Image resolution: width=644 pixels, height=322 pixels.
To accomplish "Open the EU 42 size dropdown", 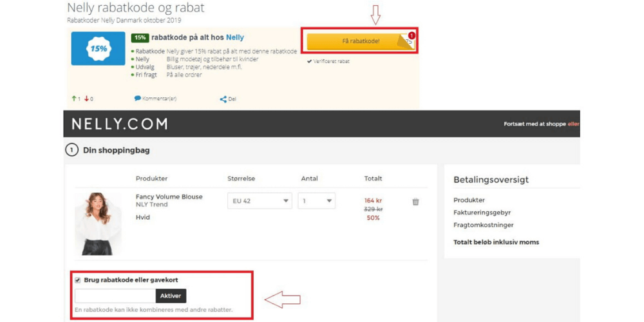I will click(x=260, y=201).
